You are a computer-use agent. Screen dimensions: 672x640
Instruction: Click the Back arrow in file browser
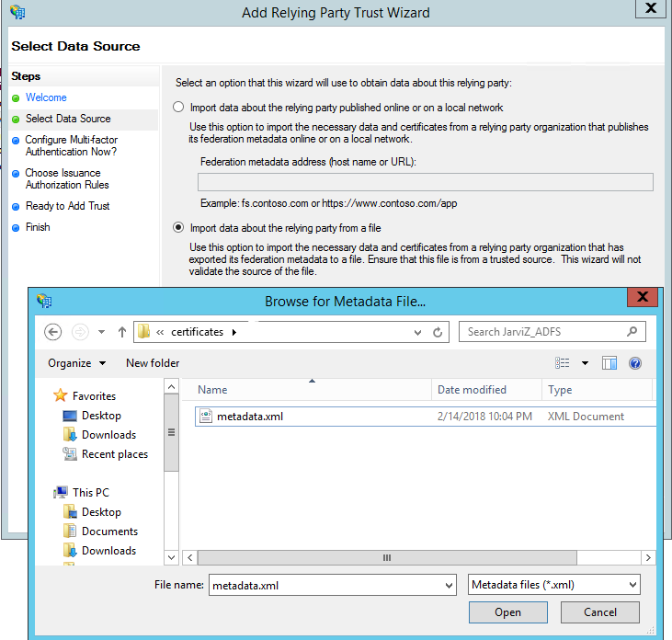[52, 332]
